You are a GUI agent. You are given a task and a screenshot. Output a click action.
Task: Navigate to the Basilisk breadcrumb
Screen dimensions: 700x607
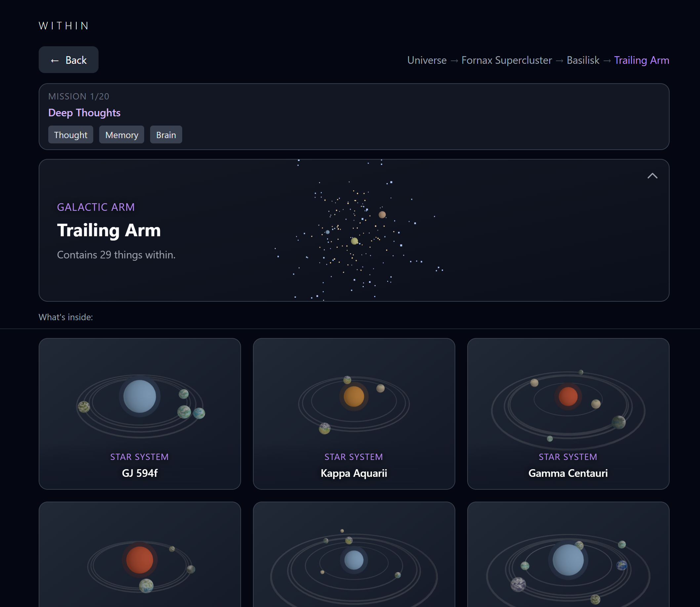[x=583, y=60]
